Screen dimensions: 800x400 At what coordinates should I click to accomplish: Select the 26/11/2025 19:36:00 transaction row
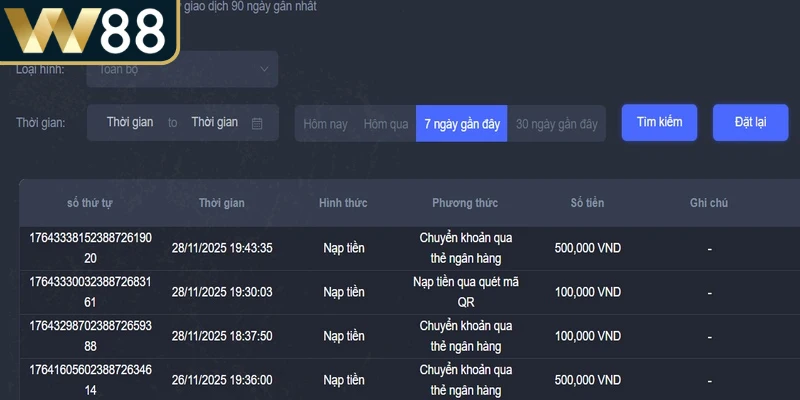pos(222,380)
